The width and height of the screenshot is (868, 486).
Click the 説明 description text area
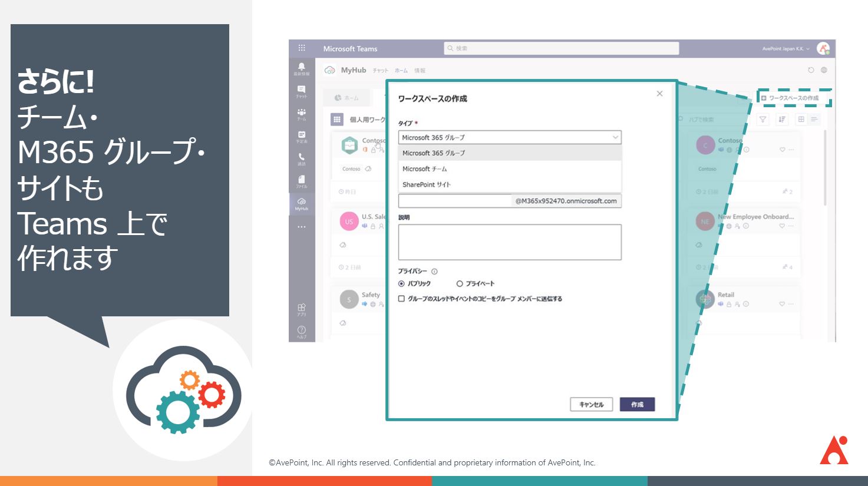510,242
